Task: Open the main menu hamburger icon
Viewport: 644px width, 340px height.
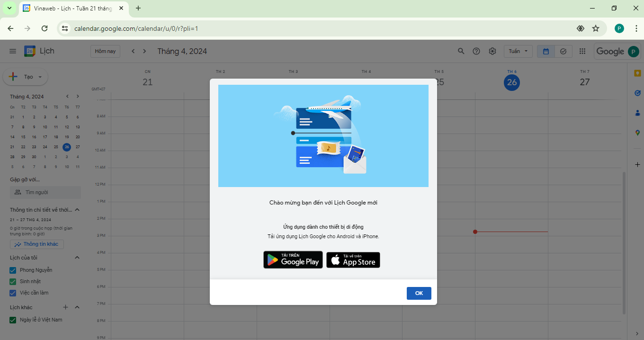Action: (13, 51)
